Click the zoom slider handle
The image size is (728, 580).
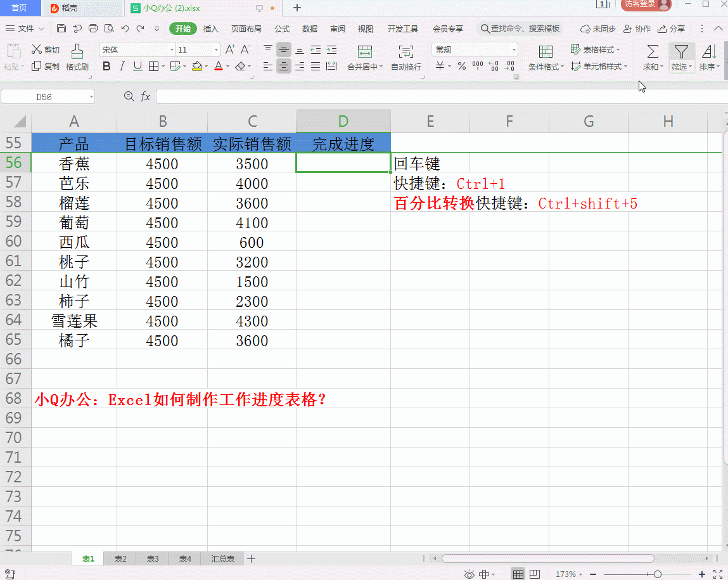pyautogui.click(x=658, y=574)
